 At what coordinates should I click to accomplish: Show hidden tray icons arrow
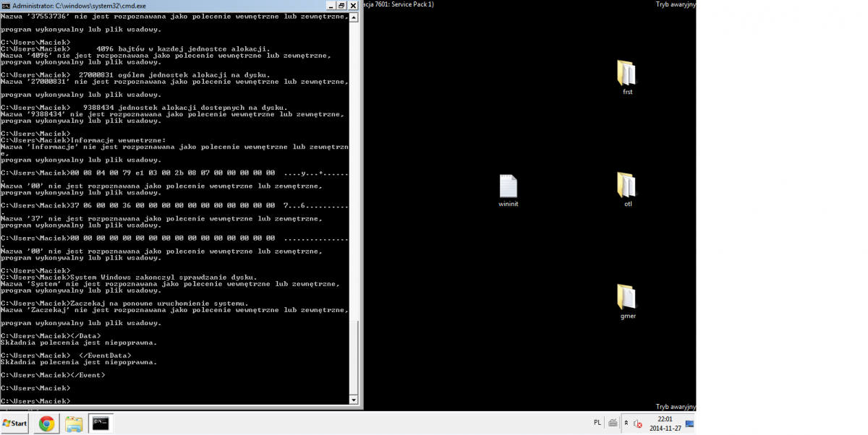click(626, 423)
